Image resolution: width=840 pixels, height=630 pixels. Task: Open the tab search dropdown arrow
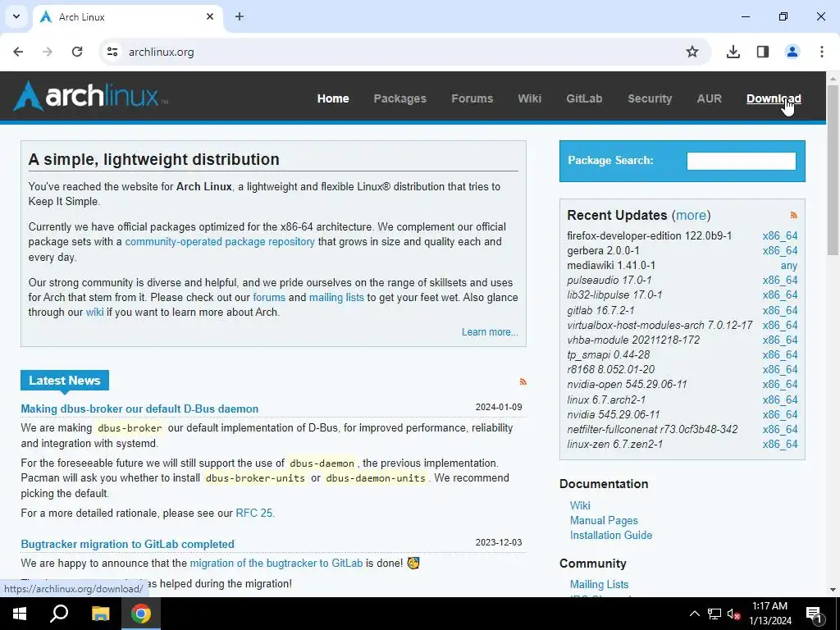pos(16,16)
